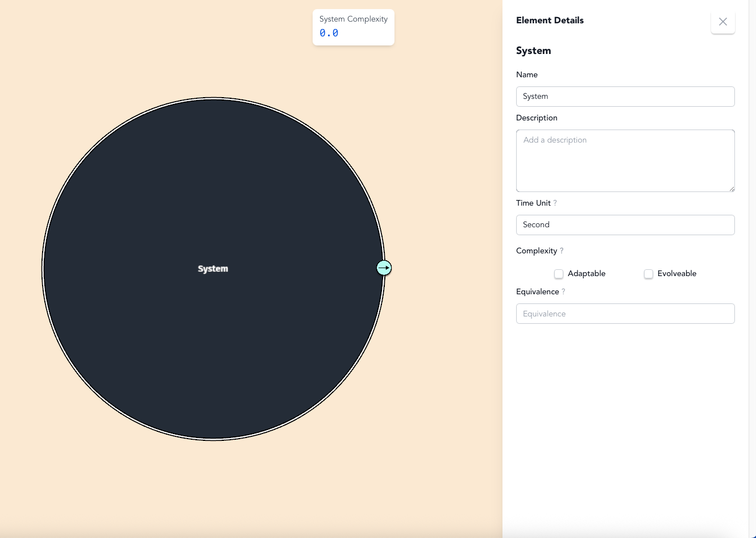Viewport: 756px width, 538px height.
Task: Click the arrow port on the System circle
Action: tap(384, 268)
